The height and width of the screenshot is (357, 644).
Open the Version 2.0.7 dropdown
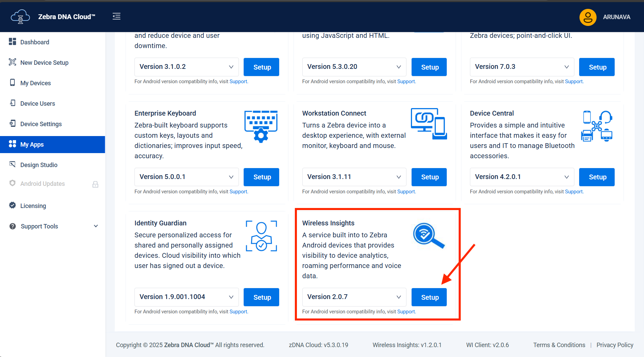(x=354, y=297)
